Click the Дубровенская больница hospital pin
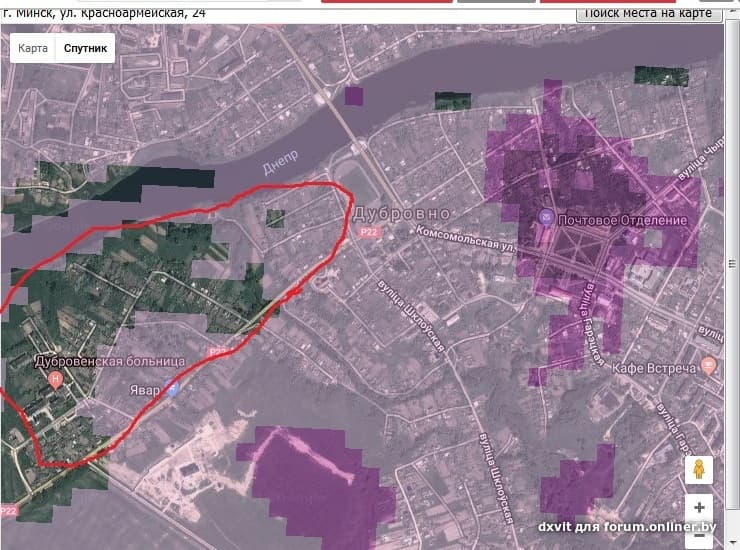Screen dimensions: 740x550 coord(56,380)
